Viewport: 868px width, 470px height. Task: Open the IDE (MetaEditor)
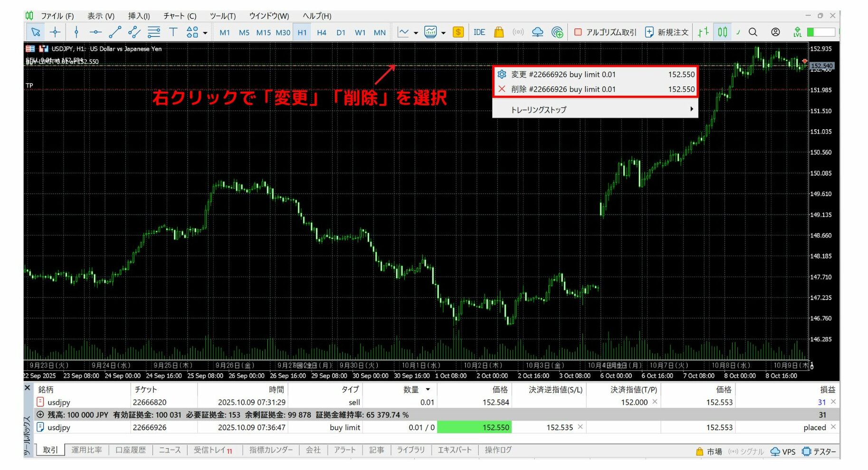[479, 32]
